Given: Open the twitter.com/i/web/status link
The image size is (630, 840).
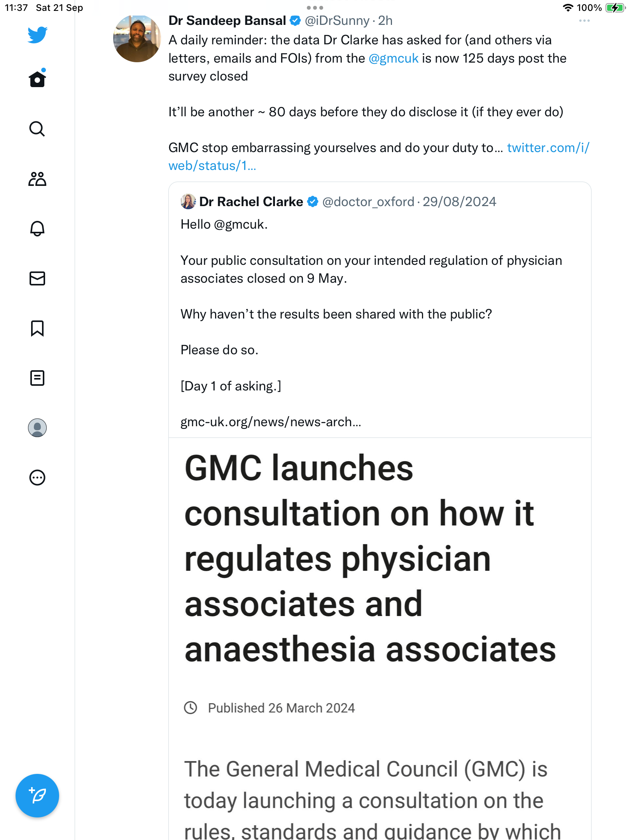Looking at the screenshot, I should pos(379,157).
